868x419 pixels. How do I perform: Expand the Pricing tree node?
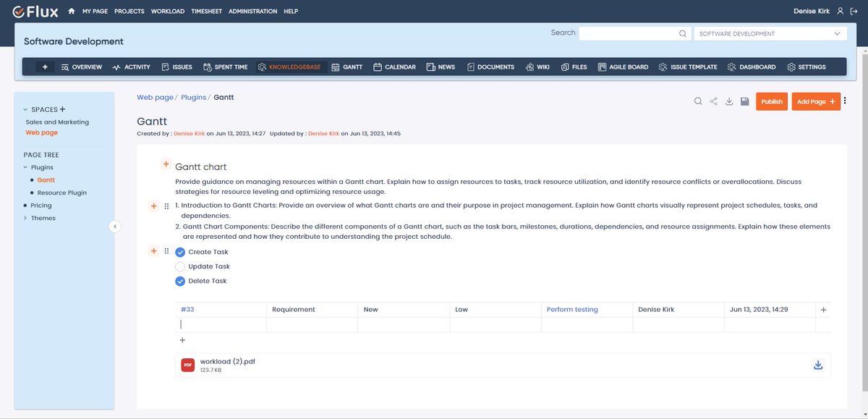26,206
